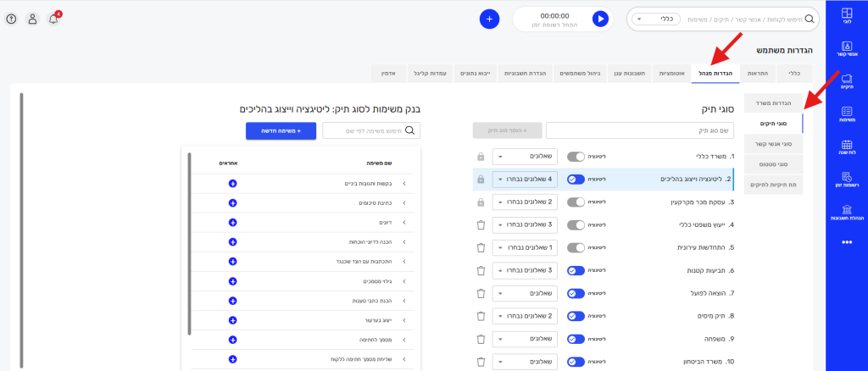Open the notifications bell icon

(x=53, y=19)
